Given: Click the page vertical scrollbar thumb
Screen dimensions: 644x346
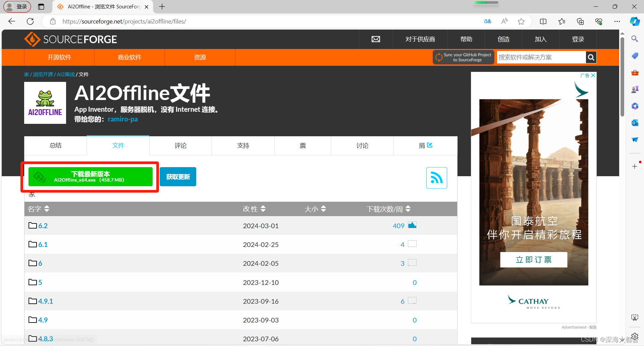Looking at the screenshot, I should pyautogui.click(x=622, y=77).
